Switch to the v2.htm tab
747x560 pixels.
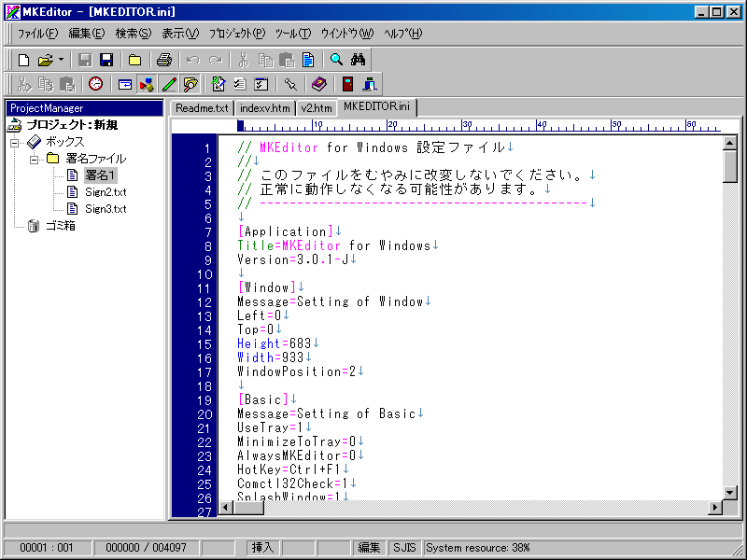tap(317, 108)
